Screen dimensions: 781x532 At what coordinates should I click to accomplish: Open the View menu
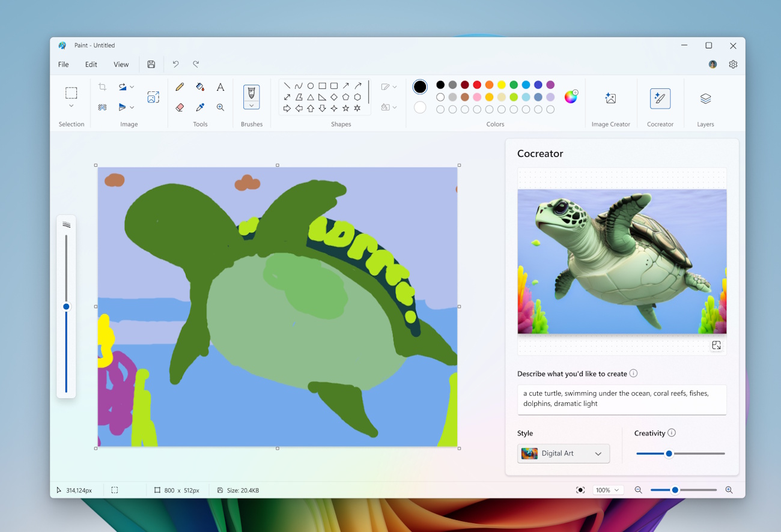pyautogui.click(x=121, y=64)
